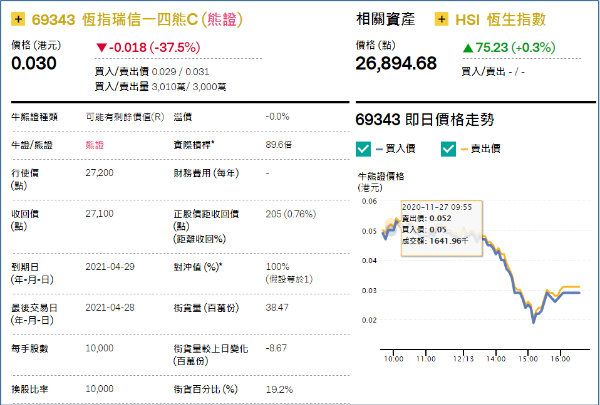Image resolution: width=600 pixels, height=405 pixels.
Task: Click the pink 熊證 value
Action: point(95,145)
